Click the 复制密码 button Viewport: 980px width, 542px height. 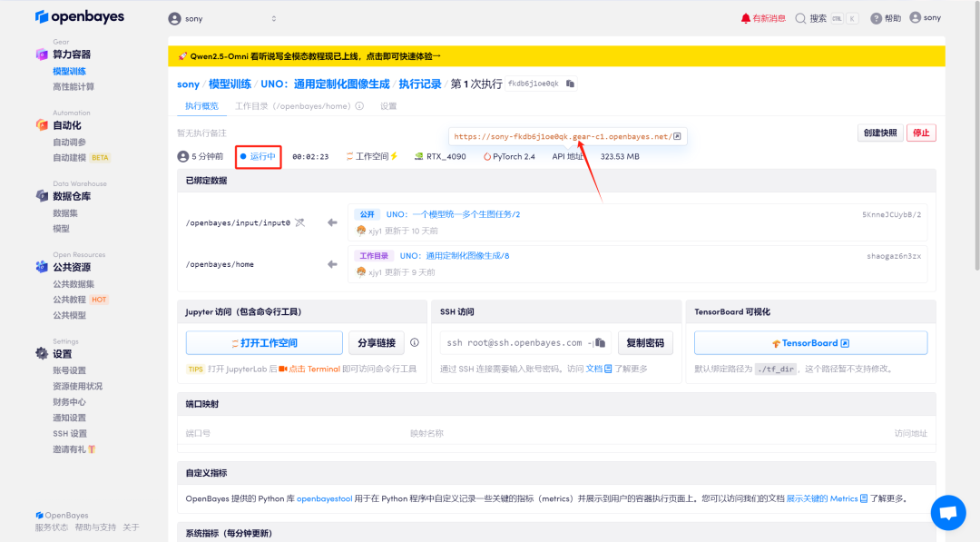click(x=645, y=343)
